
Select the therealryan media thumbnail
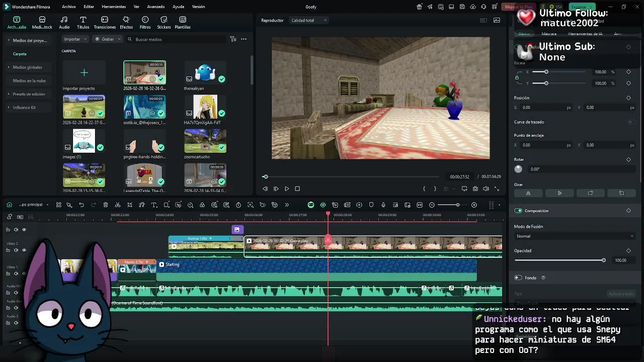tap(205, 73)
